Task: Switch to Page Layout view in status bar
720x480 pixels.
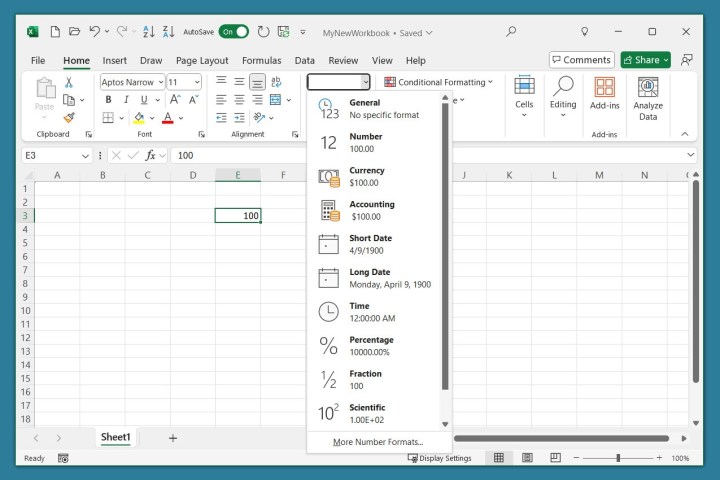Action: tap(527, 458)
